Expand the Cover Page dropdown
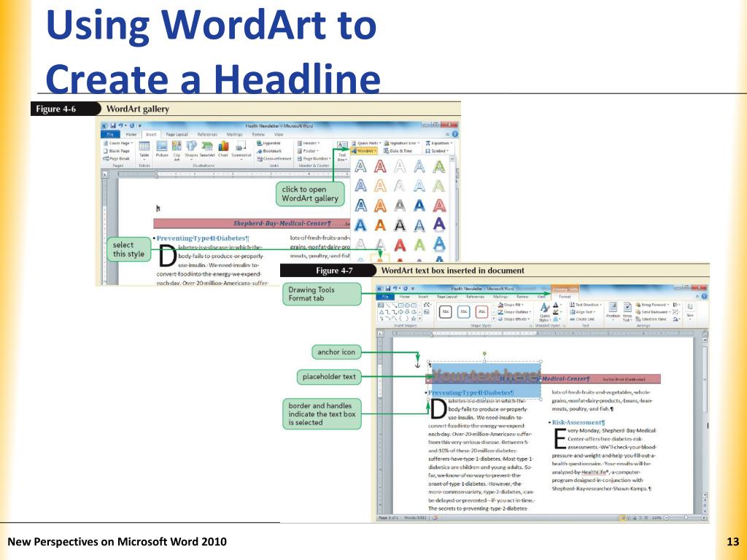 point(118,143)
